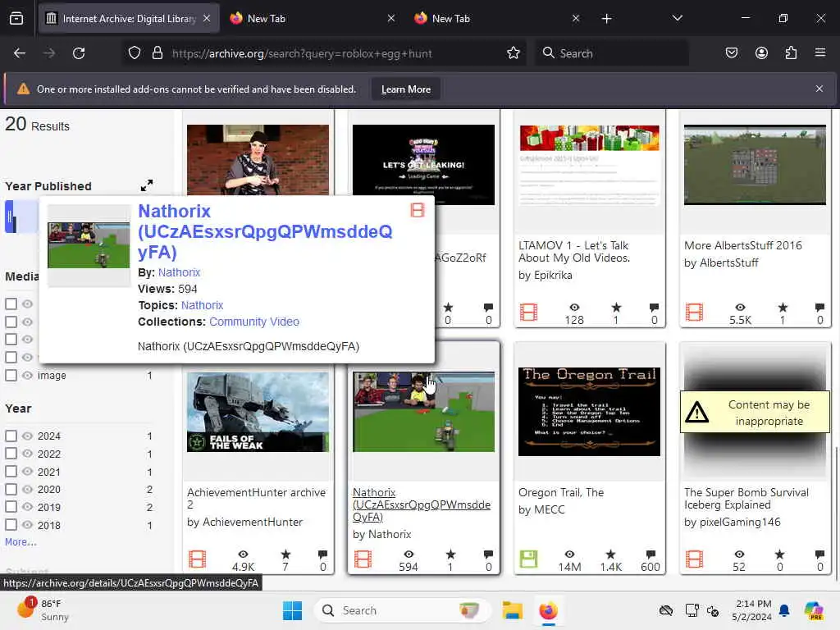Viewport: 840px width, 630px height.
Task: Show more year filters
Action: click(21, 541)
